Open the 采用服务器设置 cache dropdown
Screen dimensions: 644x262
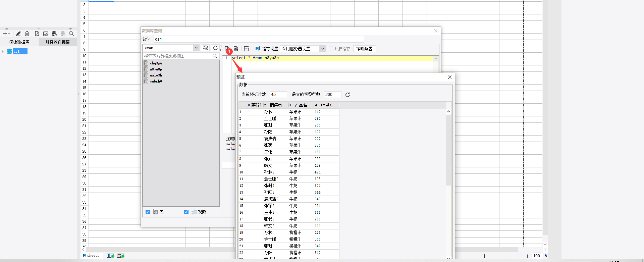(322, 49)
